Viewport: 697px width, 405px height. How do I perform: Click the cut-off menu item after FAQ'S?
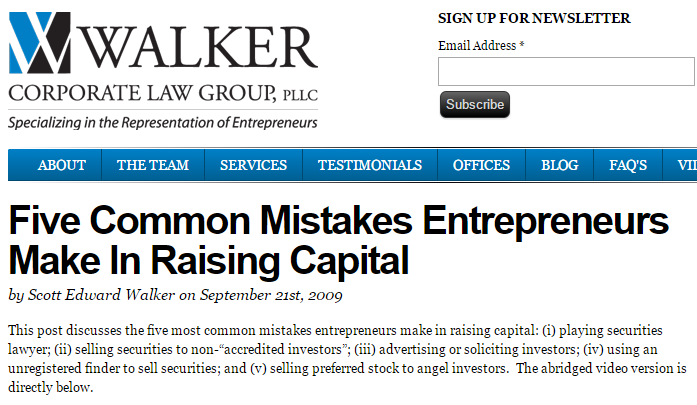(686, 165)
